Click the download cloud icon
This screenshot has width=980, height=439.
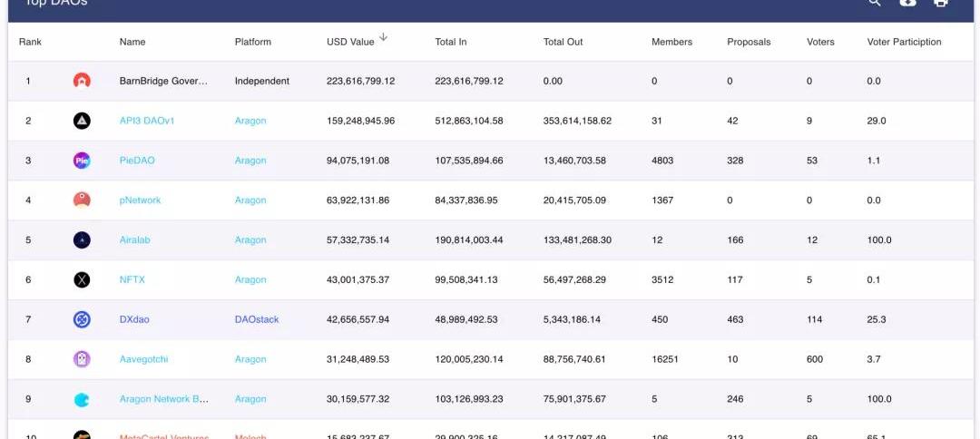pyautogui.click(x=907, y=4)
